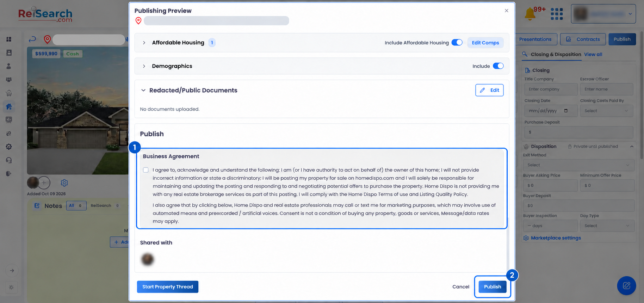Expand the Demographics section
This screenshot has height=303, width=644.
144,66
